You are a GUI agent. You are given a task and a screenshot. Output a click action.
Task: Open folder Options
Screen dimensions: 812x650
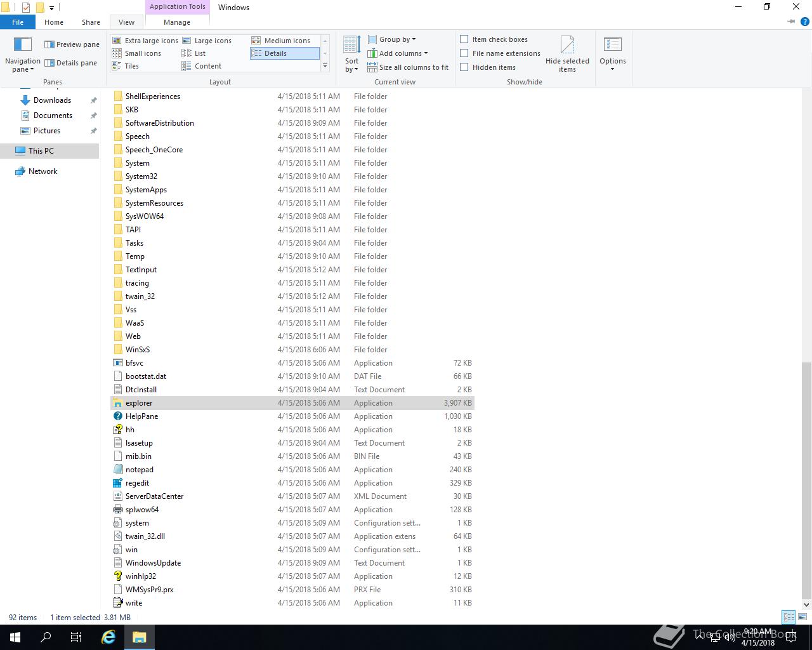click(613, 55)
